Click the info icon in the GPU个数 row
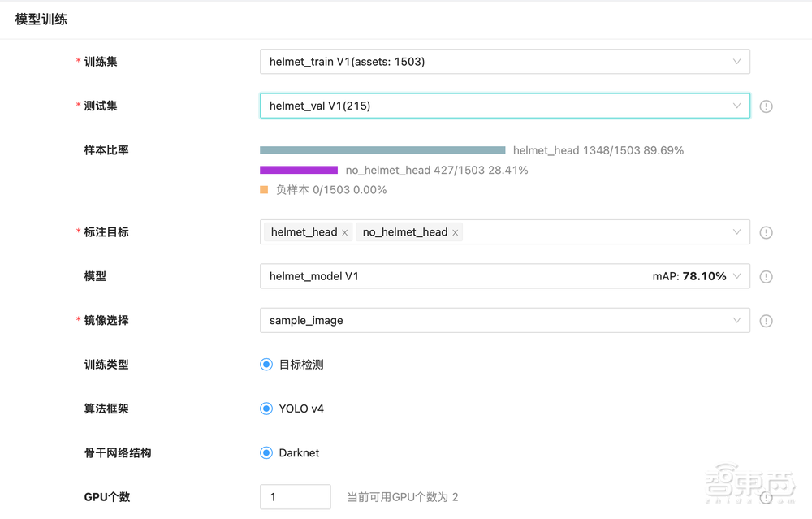The image size is (812, 519). click(x=766, y=498)
